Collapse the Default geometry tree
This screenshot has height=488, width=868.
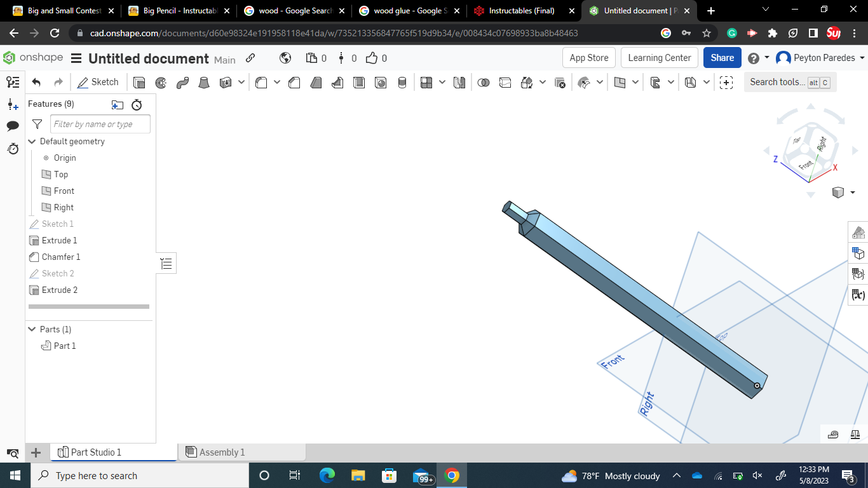click(x=32, y=141)
